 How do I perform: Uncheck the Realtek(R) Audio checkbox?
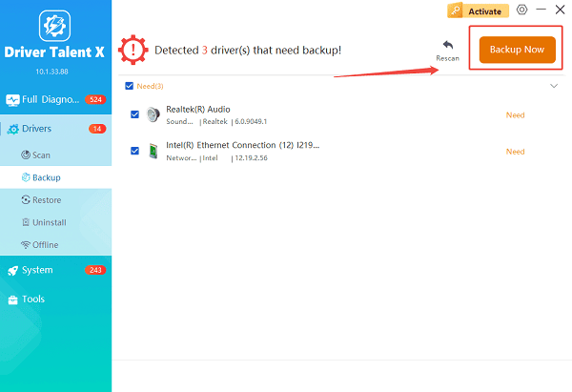point(134,114)
